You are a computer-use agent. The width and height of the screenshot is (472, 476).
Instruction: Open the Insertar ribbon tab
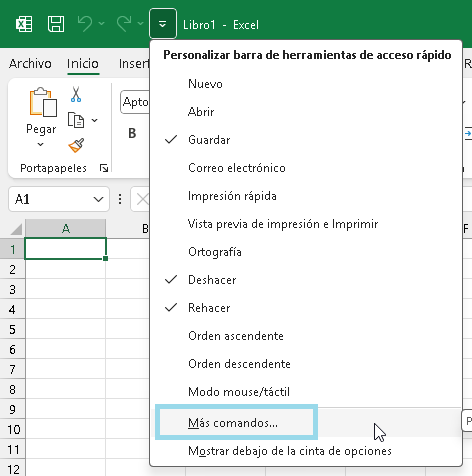(x=134, y=63)
